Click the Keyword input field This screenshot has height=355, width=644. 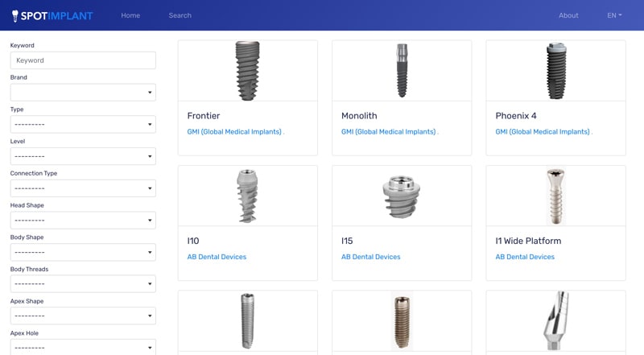click(83, 60)
